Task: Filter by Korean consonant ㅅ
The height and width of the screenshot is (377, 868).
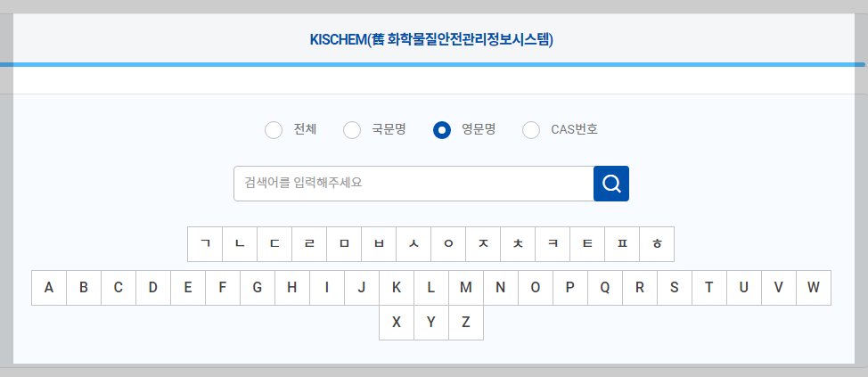Action: pyautogui.click(x=414, y=243)
